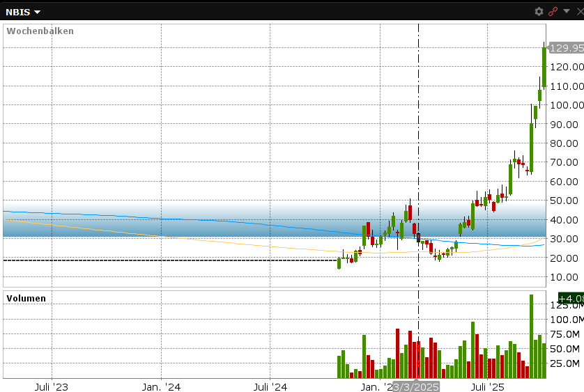
Task: Click the Jan. '24 time axis label
Action: (161, 387)
